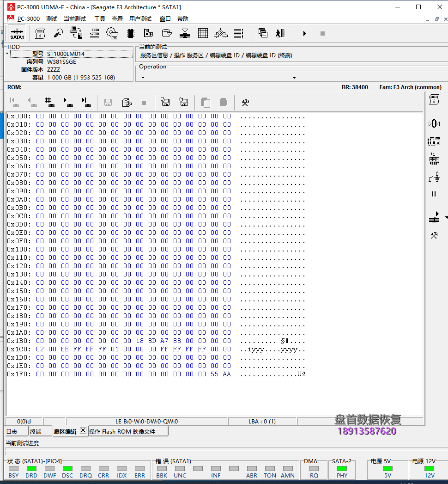Go to next sector in editor

tap(67, 102)
